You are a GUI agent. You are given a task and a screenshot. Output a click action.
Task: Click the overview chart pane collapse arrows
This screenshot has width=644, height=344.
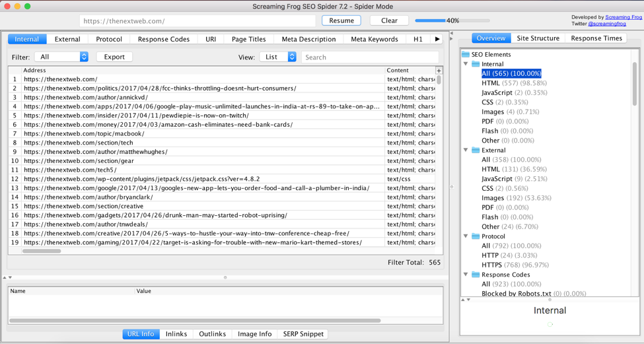[466, 300]
